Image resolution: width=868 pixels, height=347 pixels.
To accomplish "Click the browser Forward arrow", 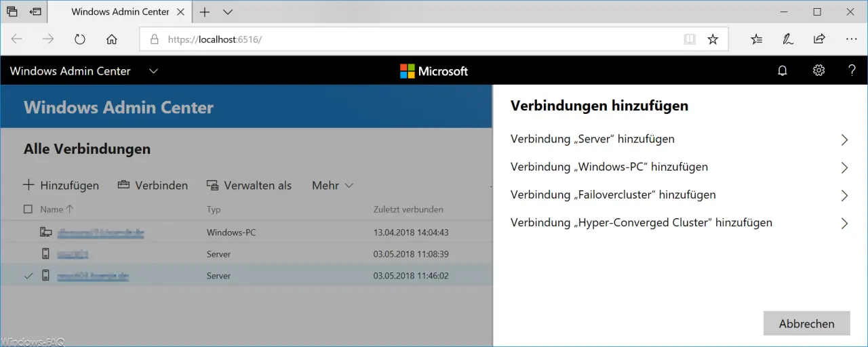I will (x=48, y=39).
